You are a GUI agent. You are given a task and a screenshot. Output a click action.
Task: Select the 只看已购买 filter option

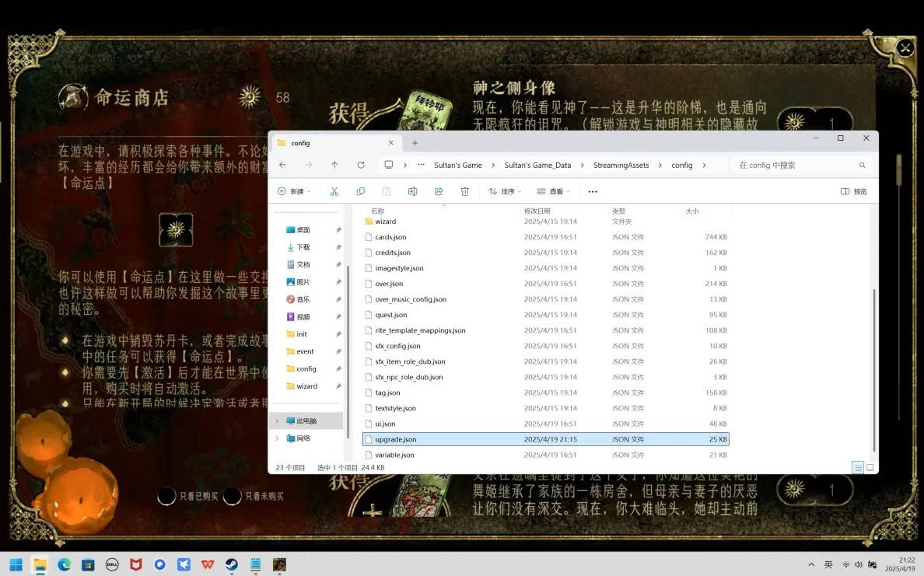(x=167, y=496)
